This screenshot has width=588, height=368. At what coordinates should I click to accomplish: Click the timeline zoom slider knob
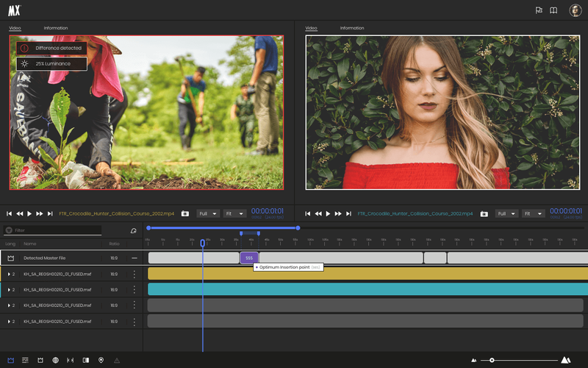(492, 360)
